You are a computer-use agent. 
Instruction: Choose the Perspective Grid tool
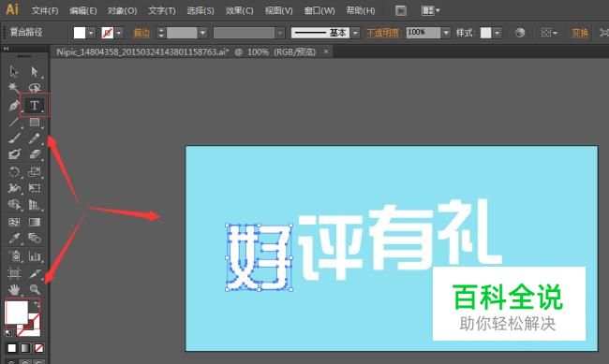(34, 205)
